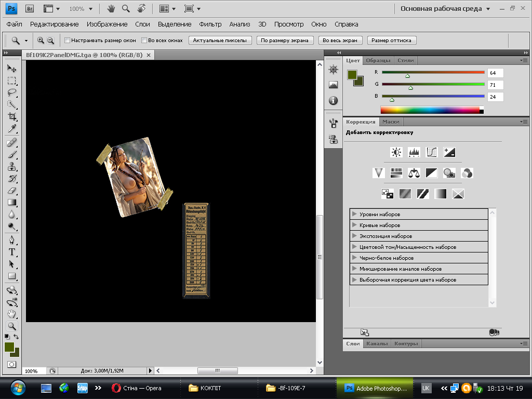Switch to the 'Каналы' tab

(x=377, y=343)
